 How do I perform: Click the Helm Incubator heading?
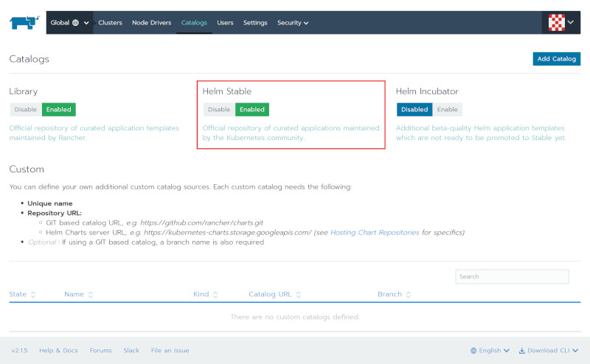pos(427,91)
